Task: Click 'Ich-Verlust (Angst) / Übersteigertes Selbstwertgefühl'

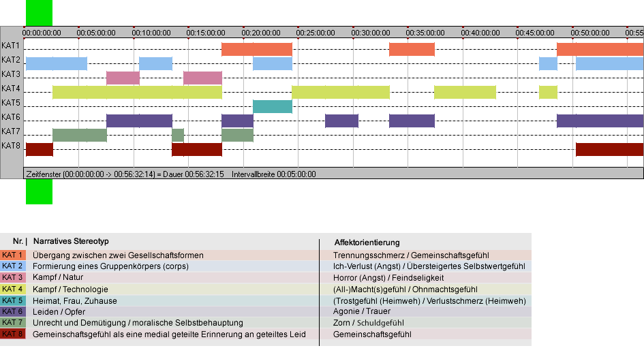Action: point(429,266)
